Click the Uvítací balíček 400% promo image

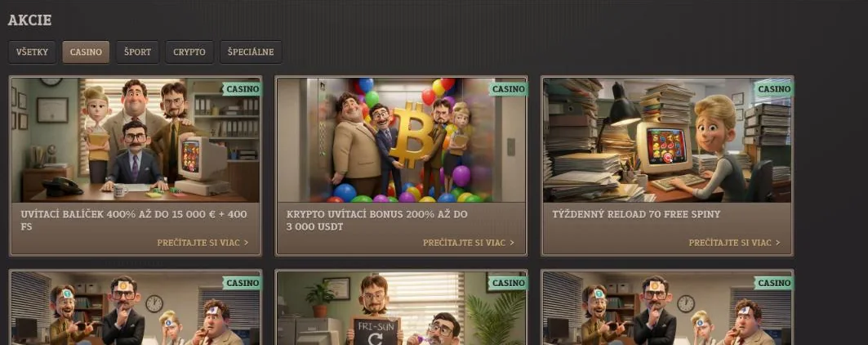tap(135, 140)
